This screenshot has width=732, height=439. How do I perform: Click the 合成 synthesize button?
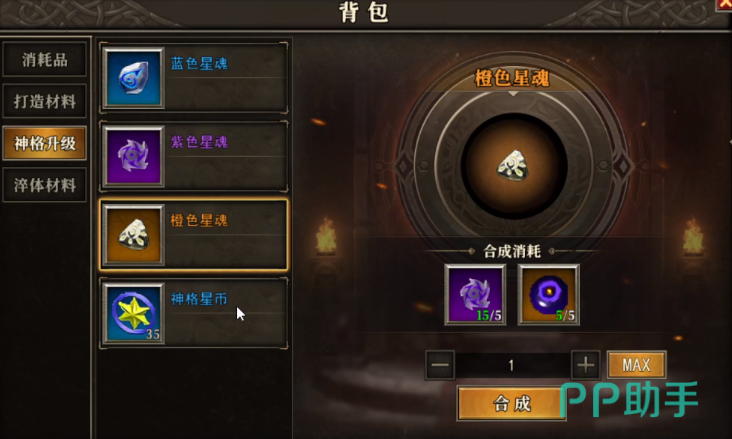(512, 404)
